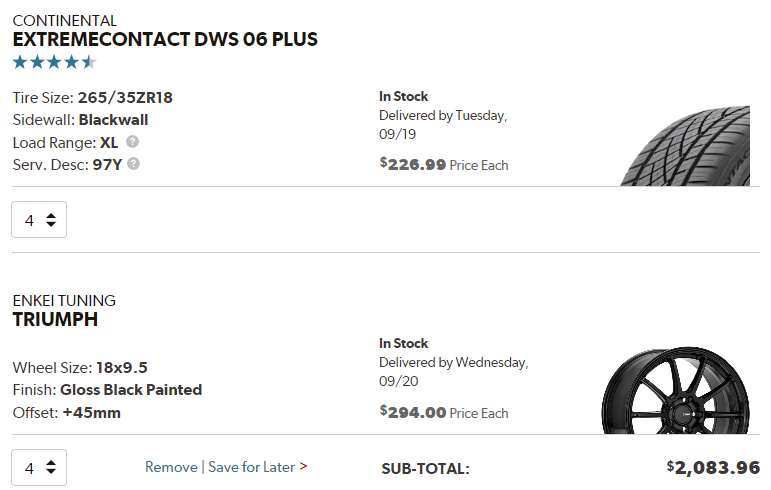Click the Remove link for the wheel

[171, 467]
